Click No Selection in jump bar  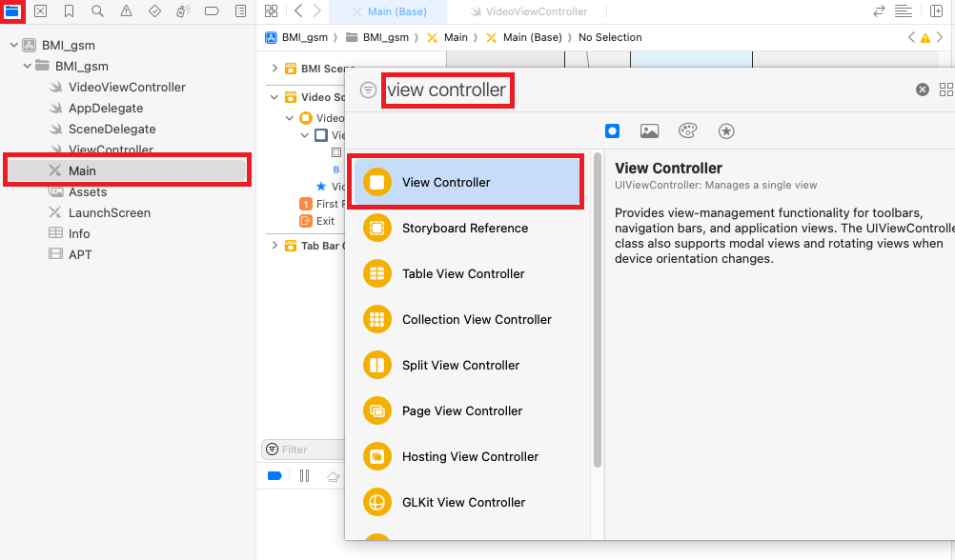pos(610,37)
